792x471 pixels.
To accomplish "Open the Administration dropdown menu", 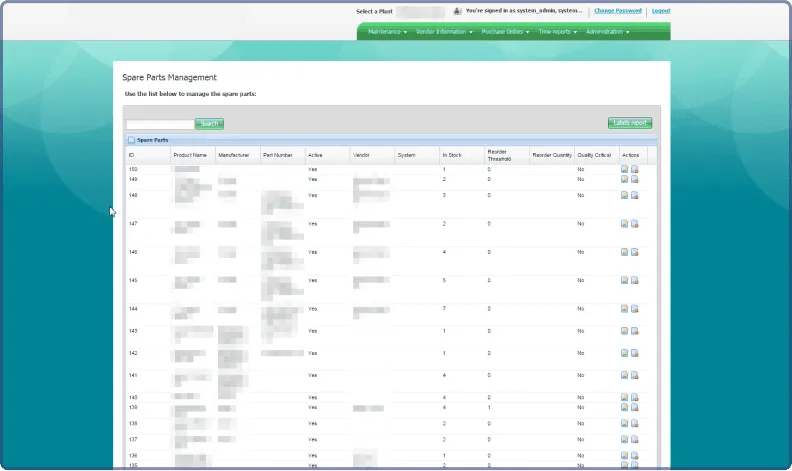I will tap(607, 32).
